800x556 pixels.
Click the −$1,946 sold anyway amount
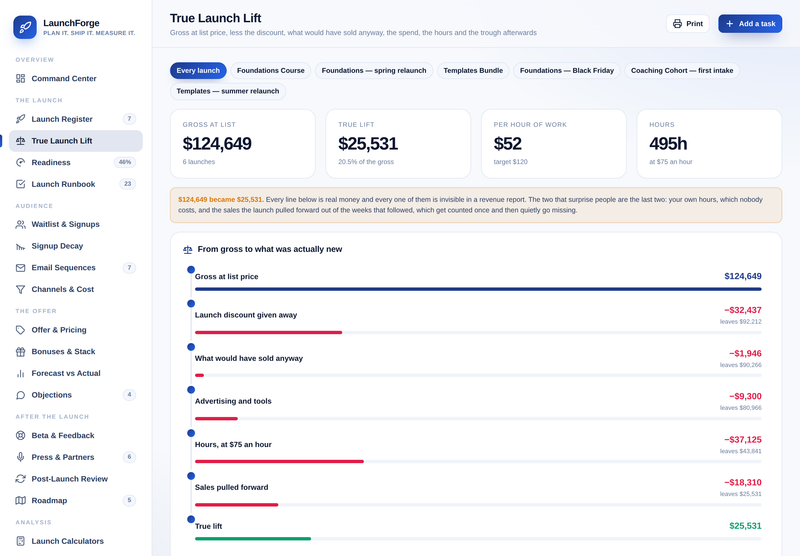pyautogui.click(x=745, y=353)
